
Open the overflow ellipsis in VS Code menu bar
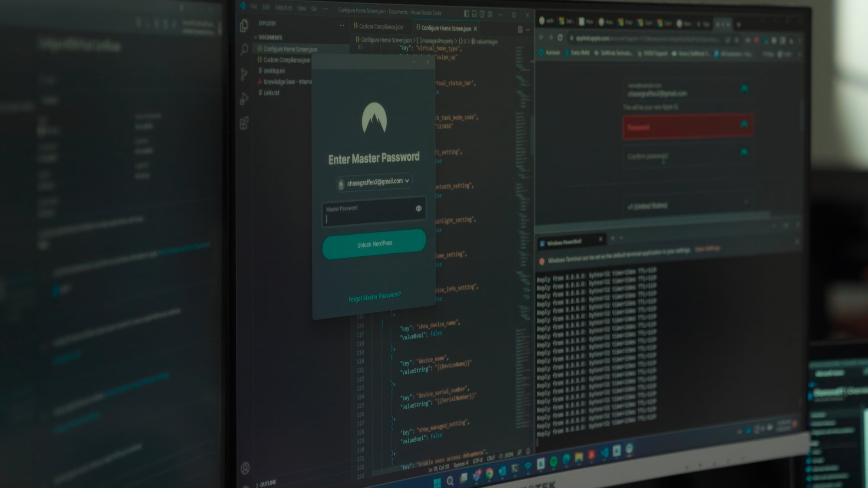pos(325,9)
